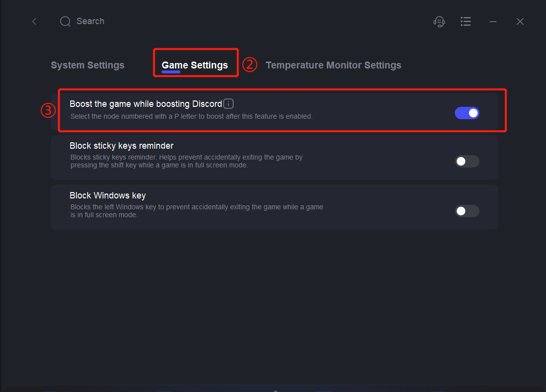Click inside the Search field
This screenshot has height=392, width=546.
tap(90, 21)
